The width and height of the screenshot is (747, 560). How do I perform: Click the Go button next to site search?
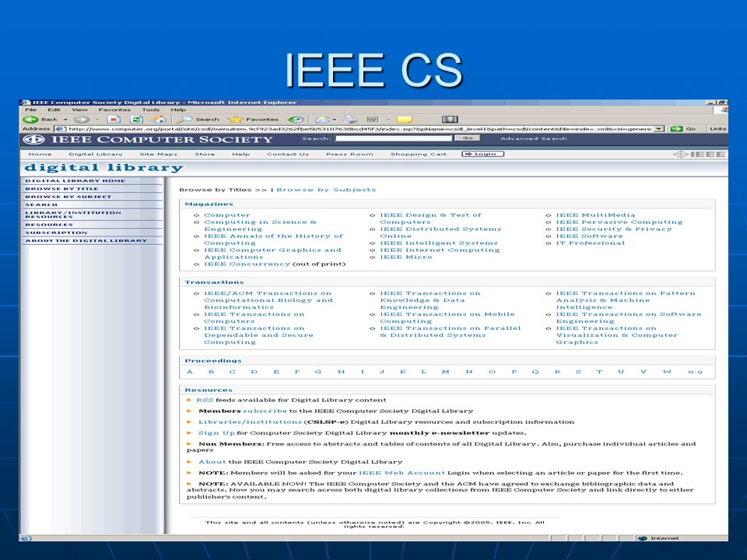pos(468,138)
